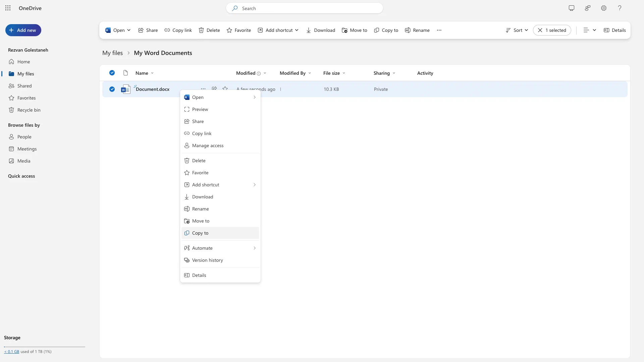This screenshot has width=644, height=362.
Task: Expand the Add shortcut toolbar dropdown
Action: [x=297, y=30]
